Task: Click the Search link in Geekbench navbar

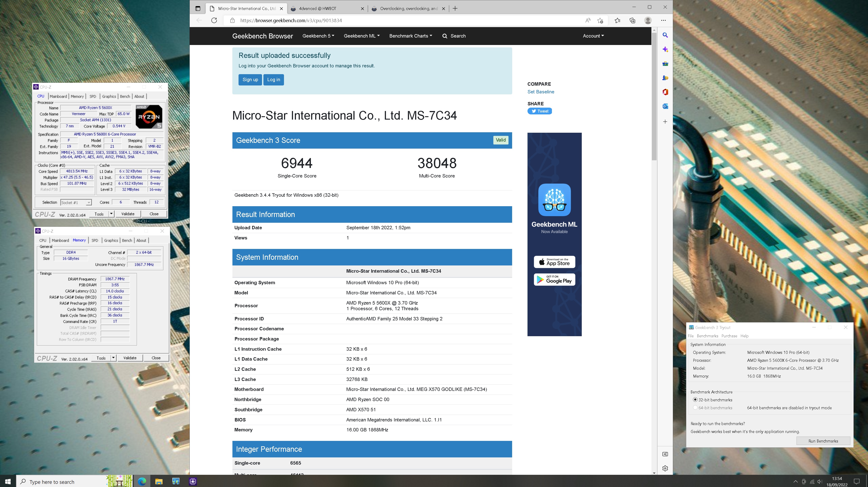Action: coord(454,36)
